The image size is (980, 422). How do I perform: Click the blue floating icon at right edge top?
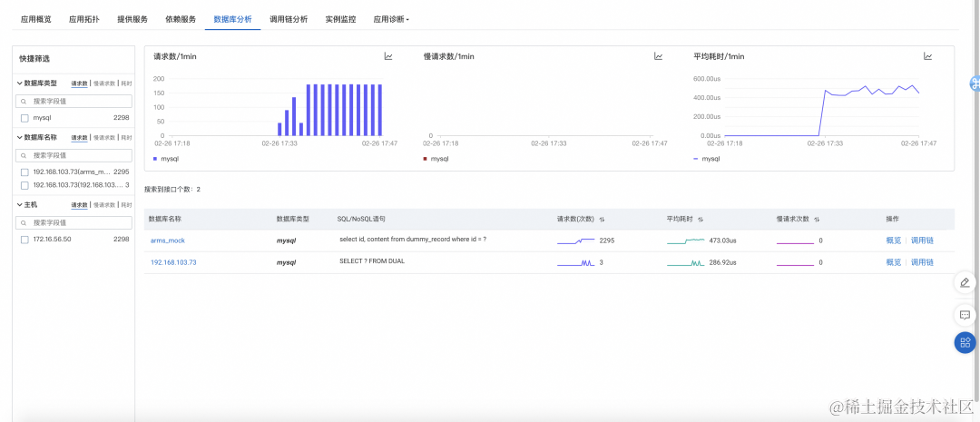pos(975,83)
